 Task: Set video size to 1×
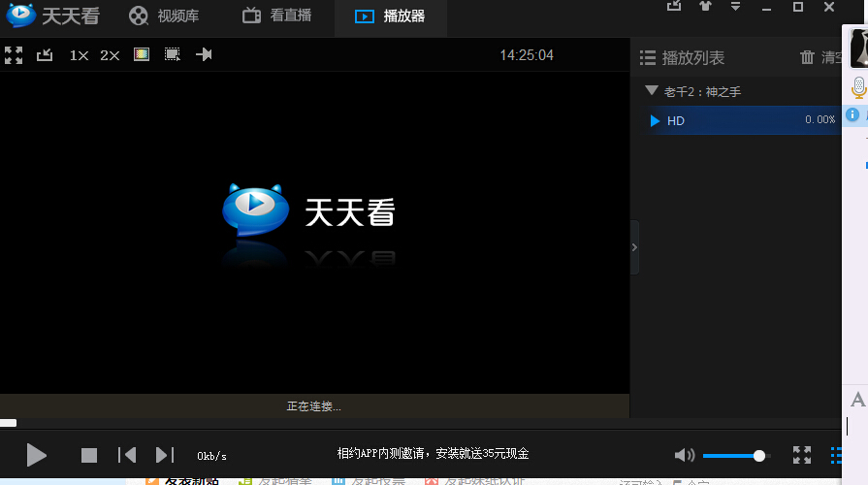click(79, 55)
